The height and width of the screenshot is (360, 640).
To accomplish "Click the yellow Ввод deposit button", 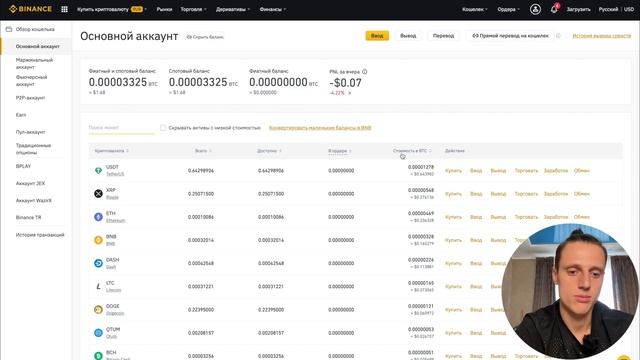I will pyautogui.click(x=377, y=36).
